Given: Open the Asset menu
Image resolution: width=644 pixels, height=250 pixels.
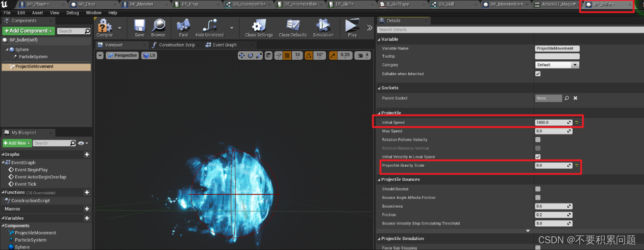Looking at the screenshot, I should 38,13.
